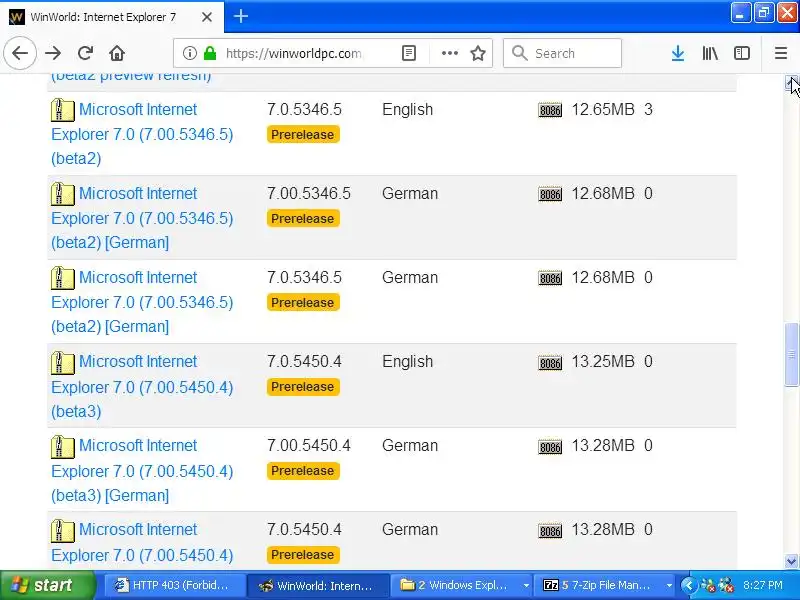Select the WinWorld: Internet Explorer 7 tab
The width and height of the screenshot is (800, 600).
tap(112, 17)
